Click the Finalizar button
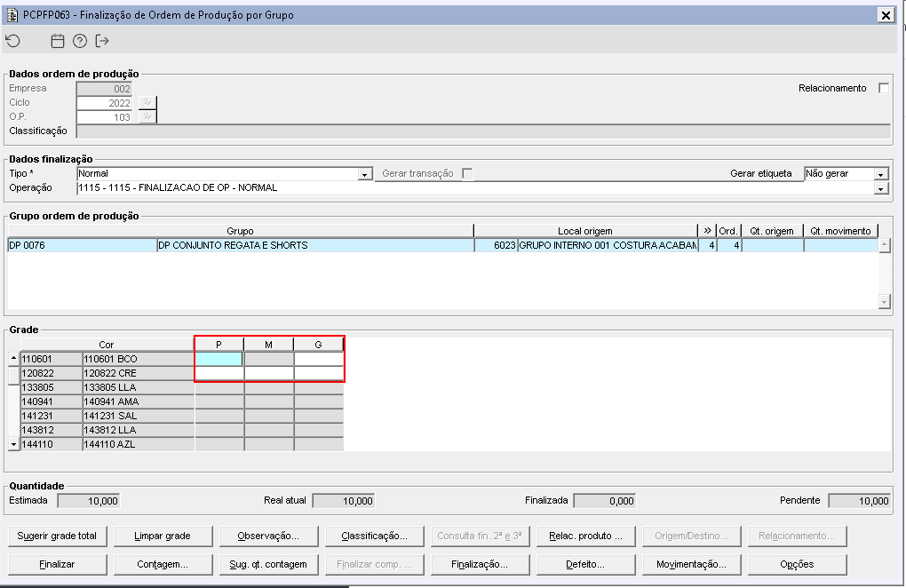This screenshot has width=906, height=588. coord(57,564)
